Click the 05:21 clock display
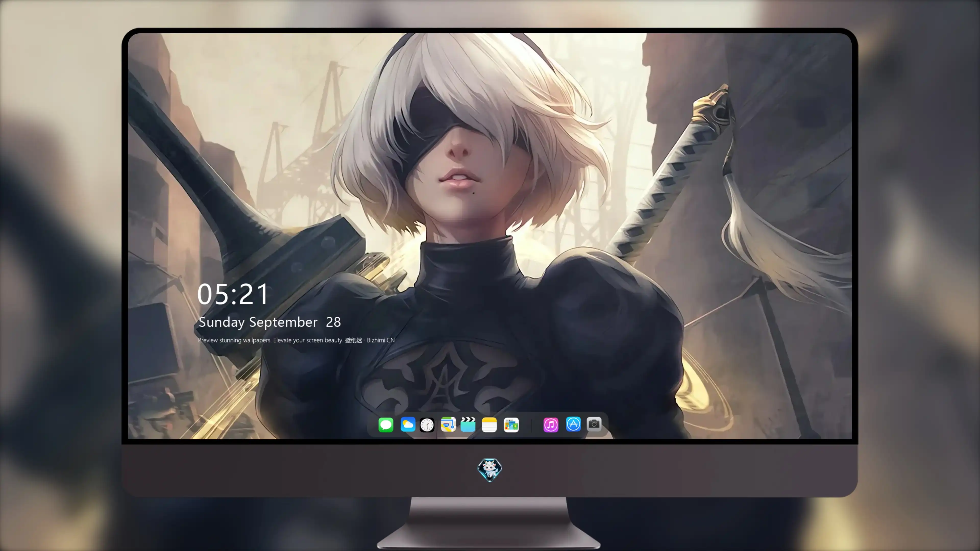 click(233, 294)
